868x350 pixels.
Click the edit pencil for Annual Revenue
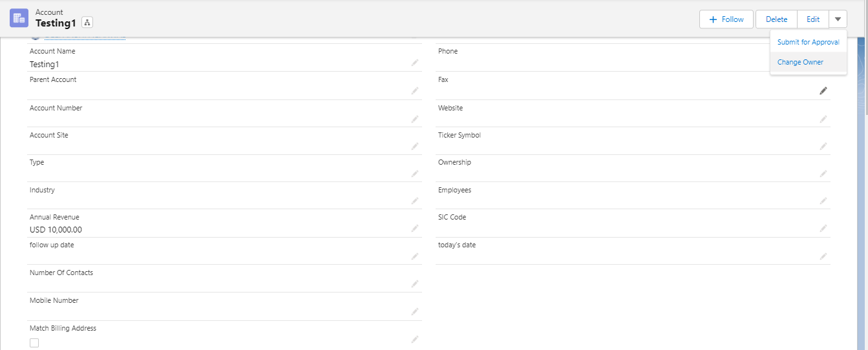pos(415,229)
